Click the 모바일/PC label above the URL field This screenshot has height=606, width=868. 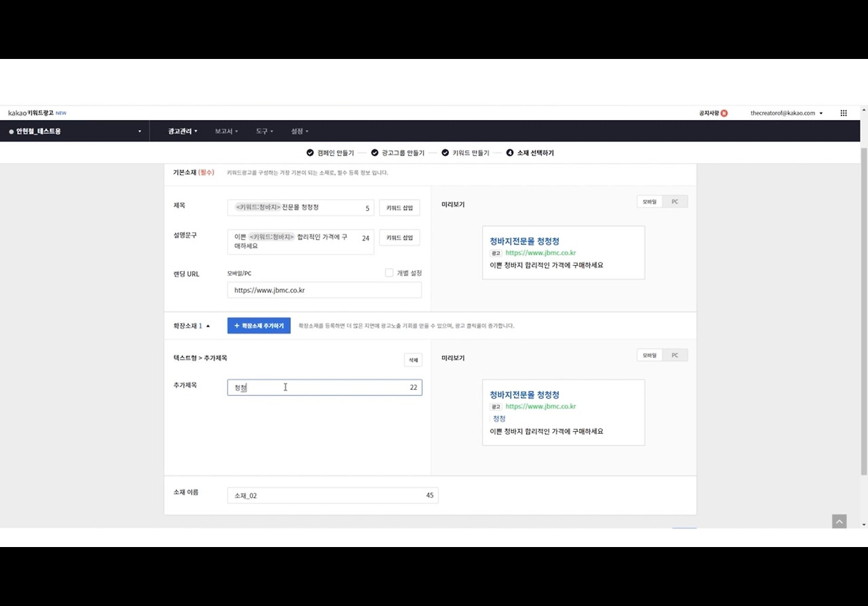click(239, 274)
